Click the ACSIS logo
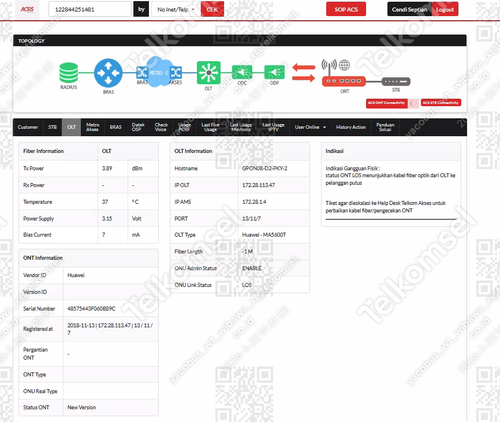 (x=27, y=9)
